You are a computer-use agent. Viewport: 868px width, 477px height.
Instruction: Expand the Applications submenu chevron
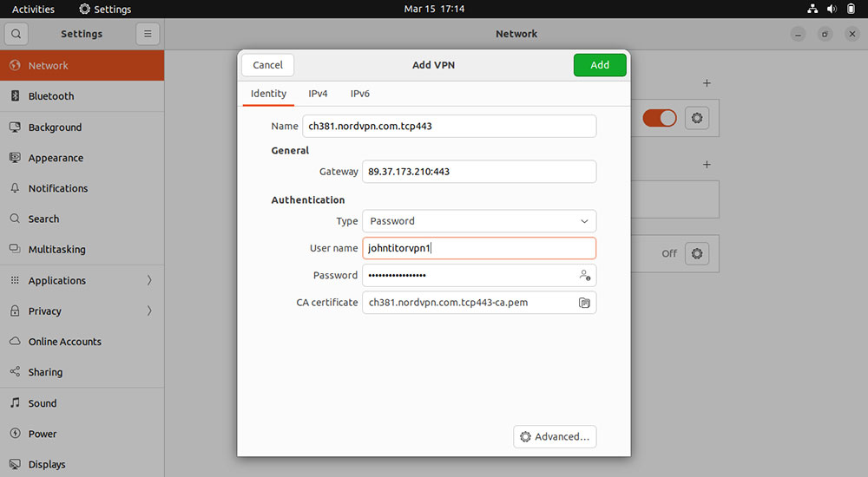point(149,280)
